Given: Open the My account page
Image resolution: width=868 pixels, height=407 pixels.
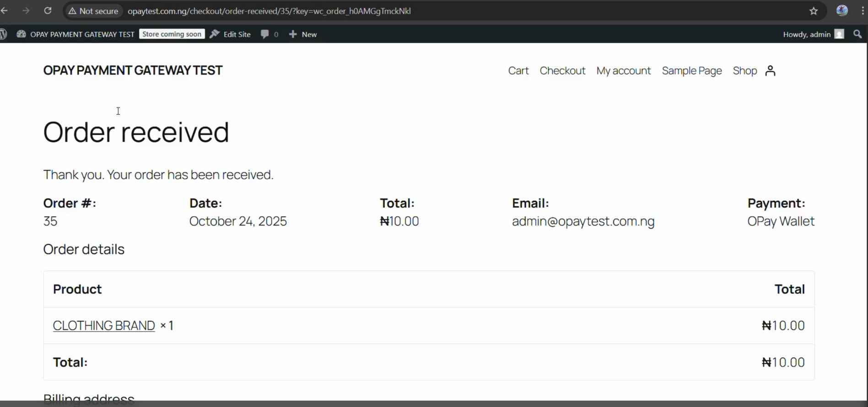Looking at the screenshot, I should click(x=623, y=71).
